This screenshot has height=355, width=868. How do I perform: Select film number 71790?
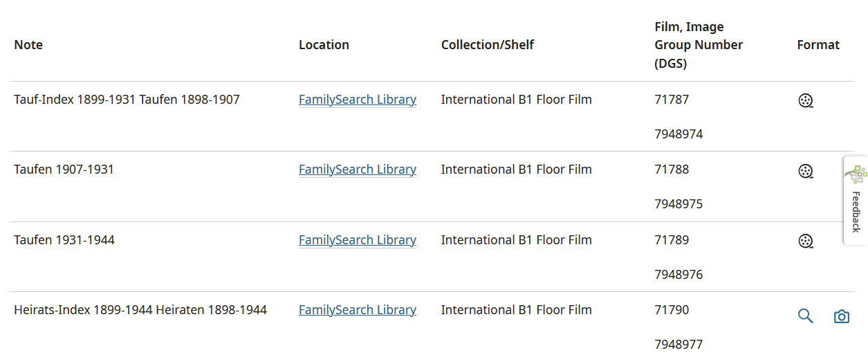tap(672, 310)
